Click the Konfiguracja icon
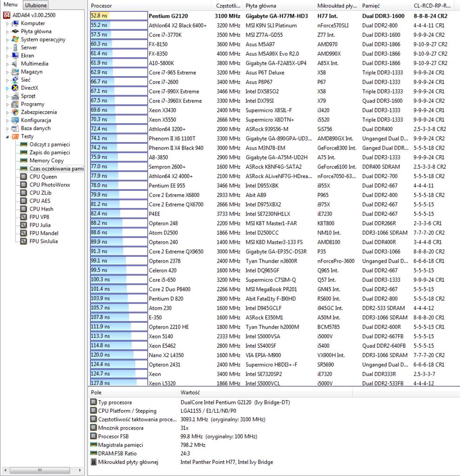The width and height of the screenshot is (460, 476). pyautogui.click(x=15, y=120)
